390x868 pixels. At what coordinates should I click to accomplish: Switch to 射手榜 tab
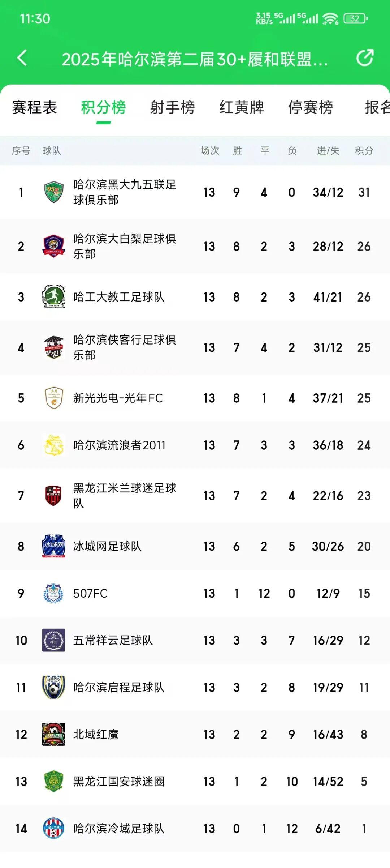click(x=173, y=107)
